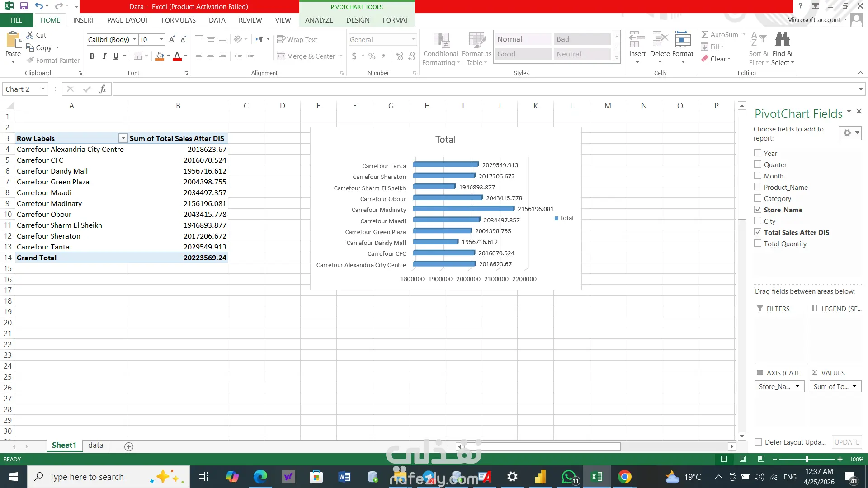This screenshot has width=868, height=488.
Task: Increase font size with the large A
Action: pyautogui.click(x=172, y=39)
